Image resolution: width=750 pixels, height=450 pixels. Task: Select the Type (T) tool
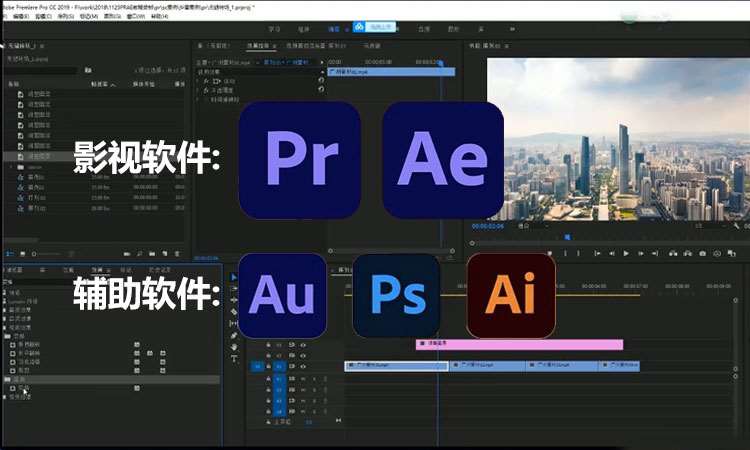click(x=234, y=361)
